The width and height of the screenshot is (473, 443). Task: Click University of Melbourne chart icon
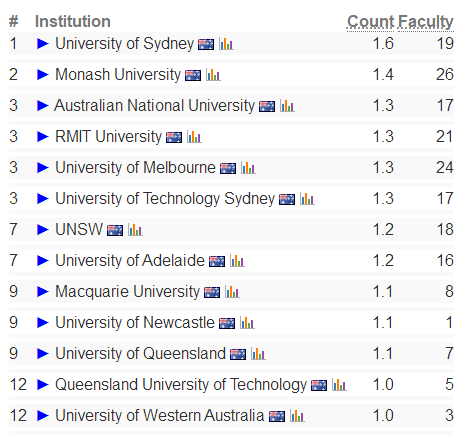[248, 168]
